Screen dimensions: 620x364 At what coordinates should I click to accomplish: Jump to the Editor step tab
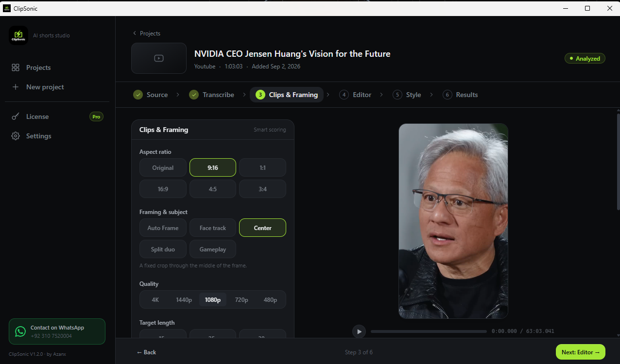[x=355, y=95]
